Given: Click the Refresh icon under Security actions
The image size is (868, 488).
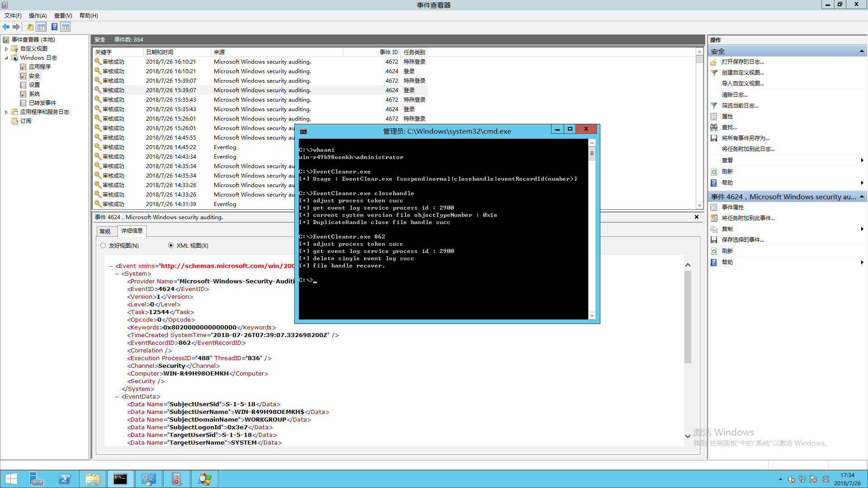Looking at the screenshot, I should click(x=714, y=172).
